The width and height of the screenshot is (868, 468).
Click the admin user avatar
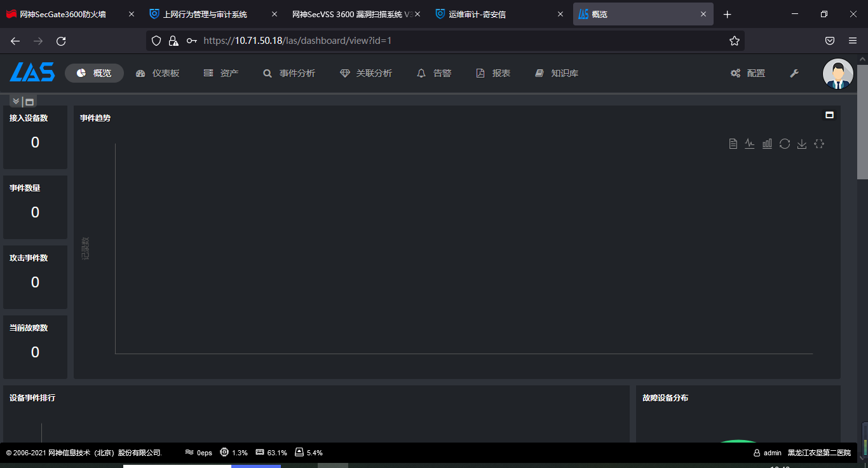[837, 74]
